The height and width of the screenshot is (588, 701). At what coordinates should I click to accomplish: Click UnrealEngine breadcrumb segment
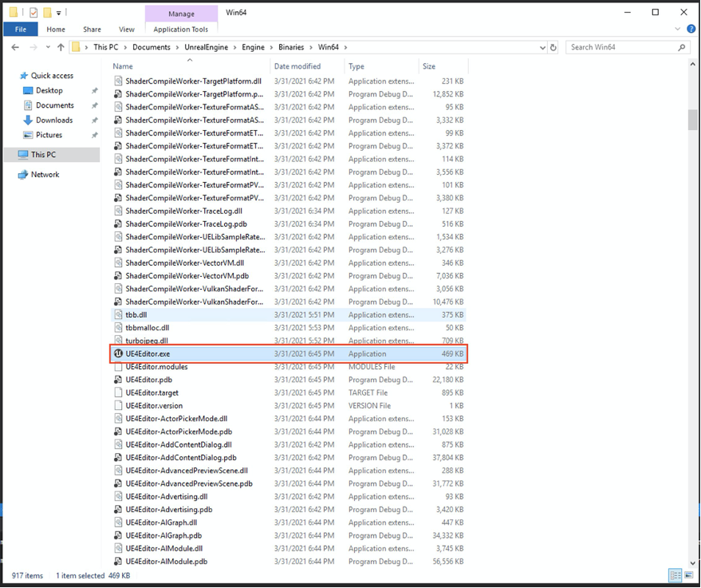(x=206, y=47)
